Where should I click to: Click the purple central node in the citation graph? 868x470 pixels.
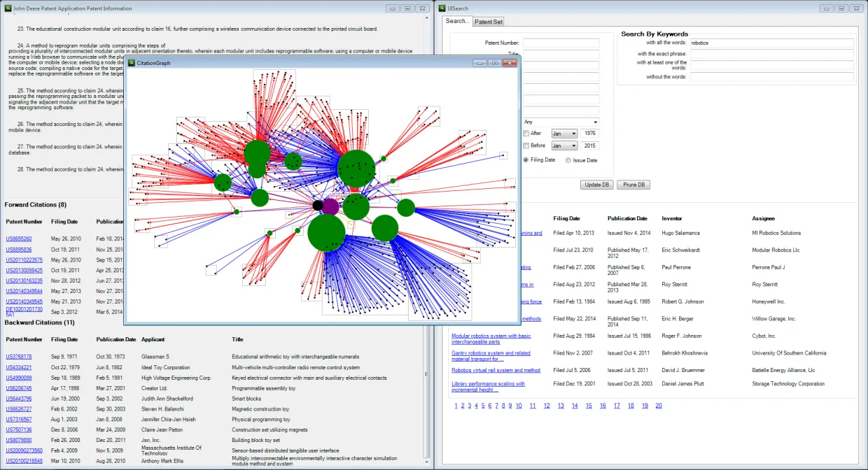(x=330, y=206)
